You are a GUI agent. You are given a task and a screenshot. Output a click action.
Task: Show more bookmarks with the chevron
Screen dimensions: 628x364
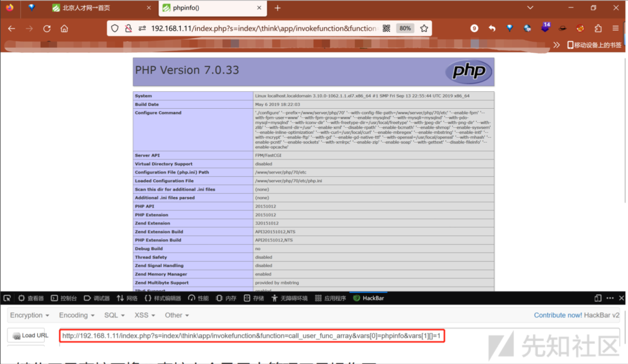(x=556, y=45)
